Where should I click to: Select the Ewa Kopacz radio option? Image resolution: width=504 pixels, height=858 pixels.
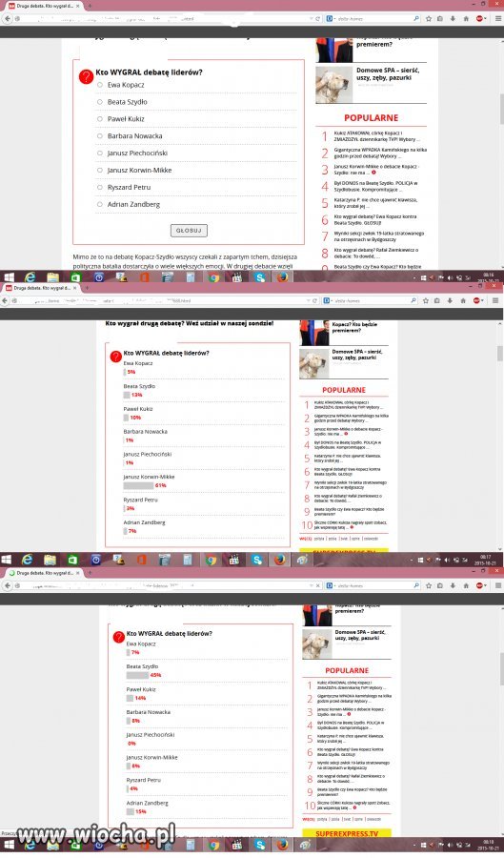click(x=99, y=85)
